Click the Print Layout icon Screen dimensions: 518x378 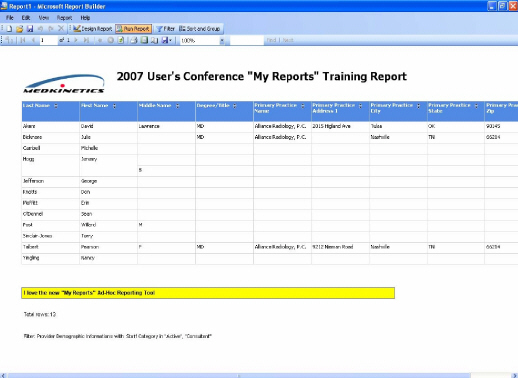click(x=144, y=40)
